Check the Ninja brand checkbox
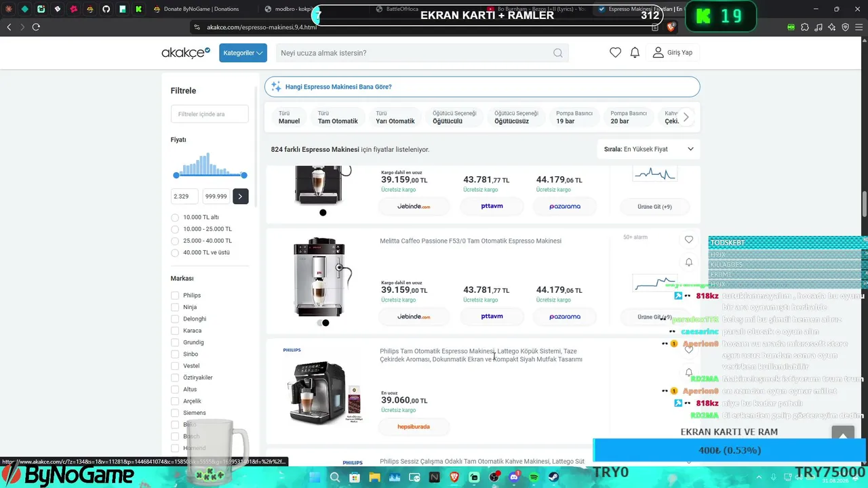 [x=175, y=307]
